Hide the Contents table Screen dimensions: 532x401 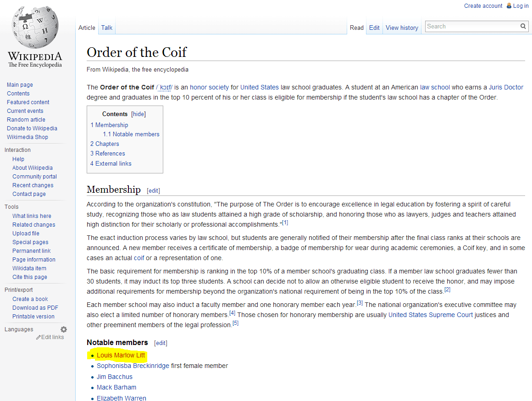point(139,114)
